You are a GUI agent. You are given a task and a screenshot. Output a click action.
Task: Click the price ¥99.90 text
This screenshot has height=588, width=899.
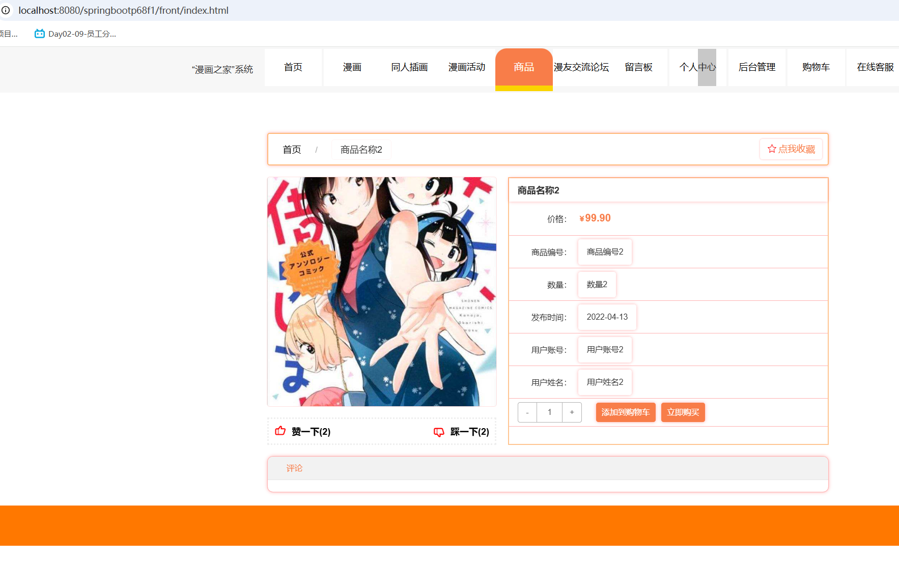[x=595, y=218]
